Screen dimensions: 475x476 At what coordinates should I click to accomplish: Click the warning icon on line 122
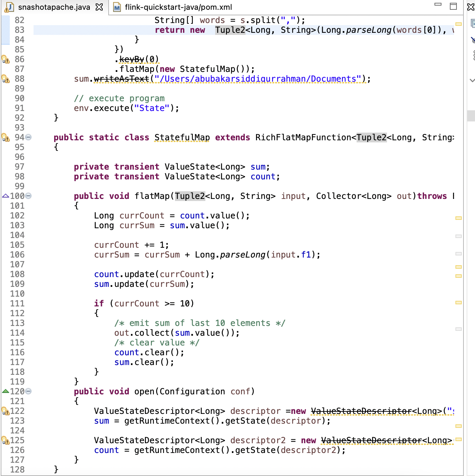click(6, 411)
